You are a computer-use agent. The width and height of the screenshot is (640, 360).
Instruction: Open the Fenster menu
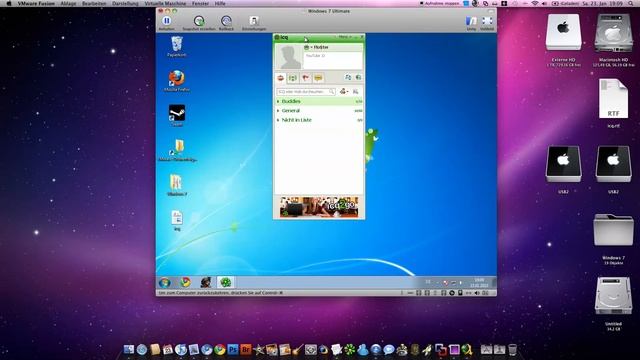coord(200,3)
